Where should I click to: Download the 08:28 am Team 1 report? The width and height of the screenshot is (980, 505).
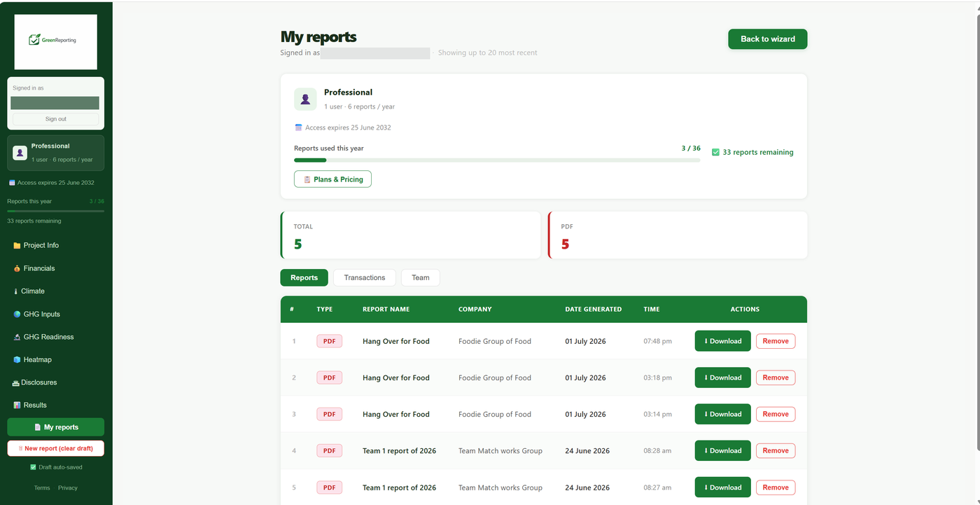click(723, 450)
